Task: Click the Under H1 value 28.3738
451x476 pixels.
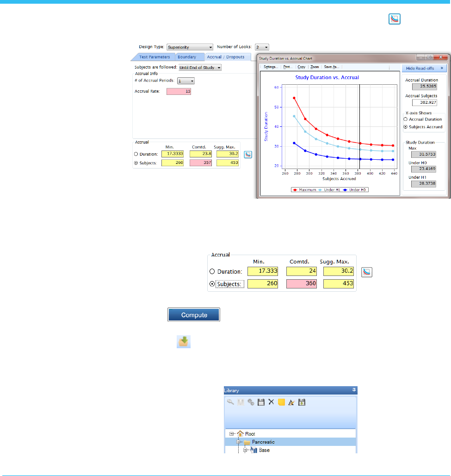Action: [x=424, y=184]
